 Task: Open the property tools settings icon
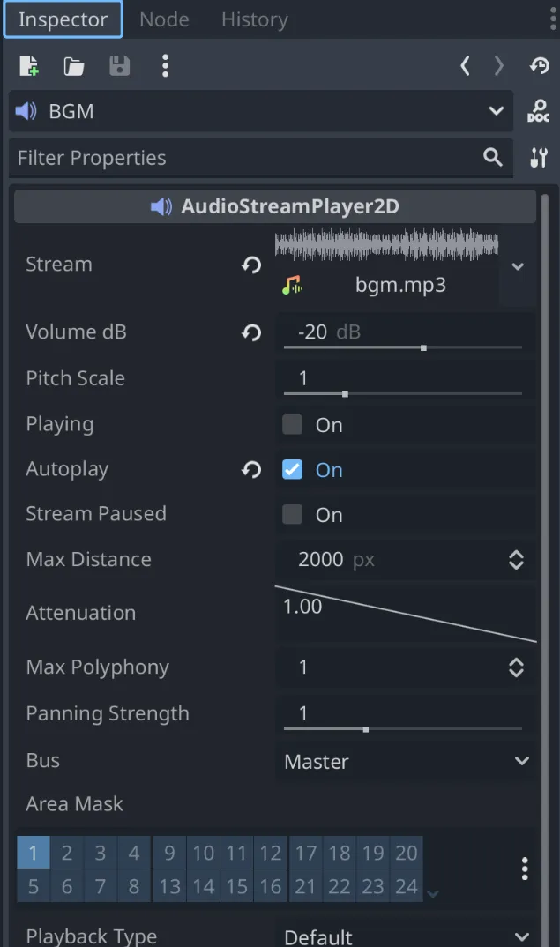click(538, 158)
